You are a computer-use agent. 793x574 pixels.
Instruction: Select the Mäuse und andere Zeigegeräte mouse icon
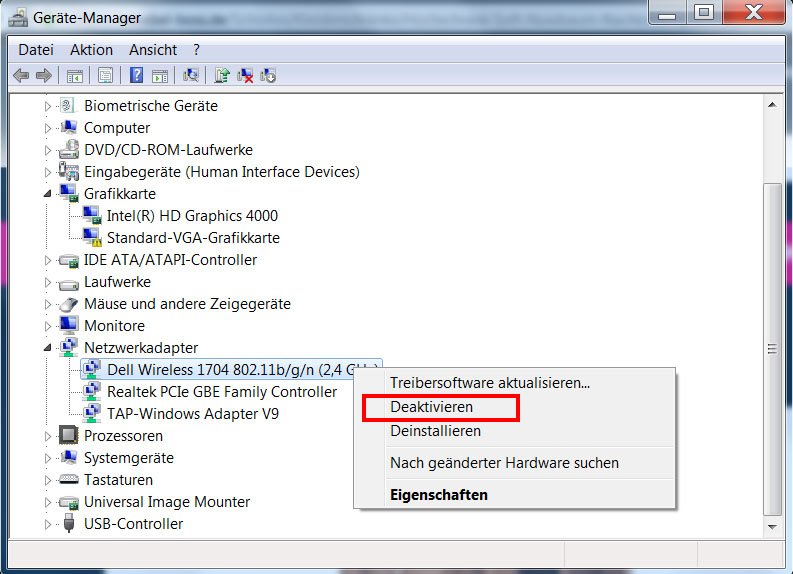[68, 304]
